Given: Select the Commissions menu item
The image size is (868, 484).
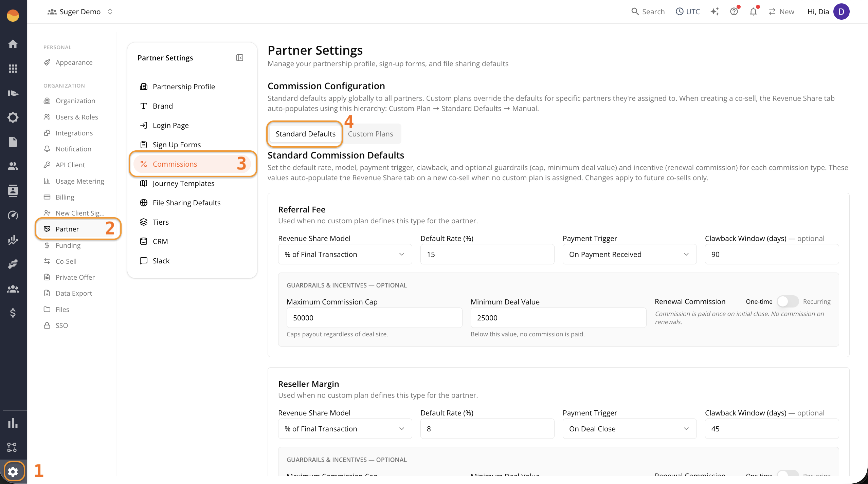Looking at the screenshot, I should pos(192,164).
